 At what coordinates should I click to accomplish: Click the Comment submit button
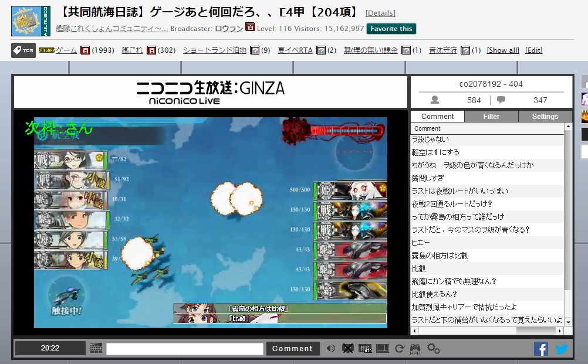[x=292, y=349]
